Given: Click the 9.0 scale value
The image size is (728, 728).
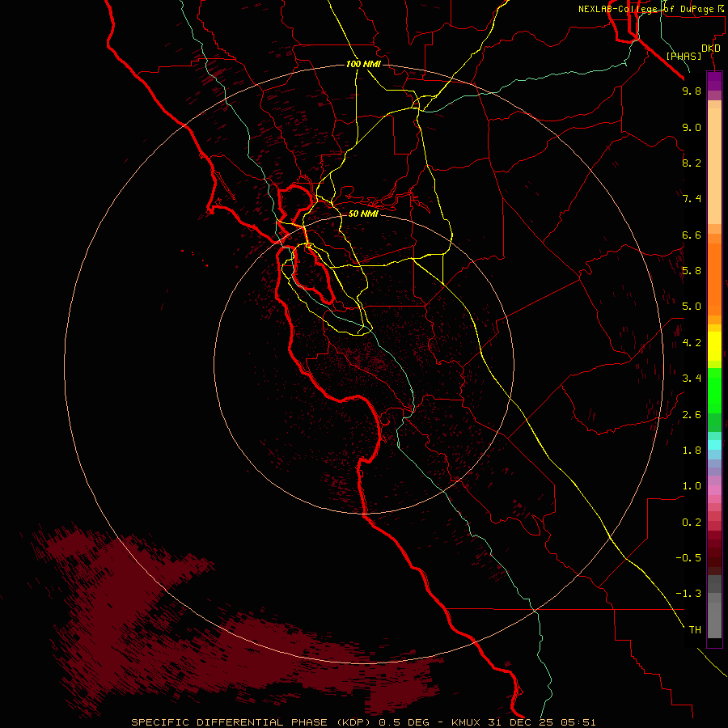Looking at the screenshot, I should [692, 127].
